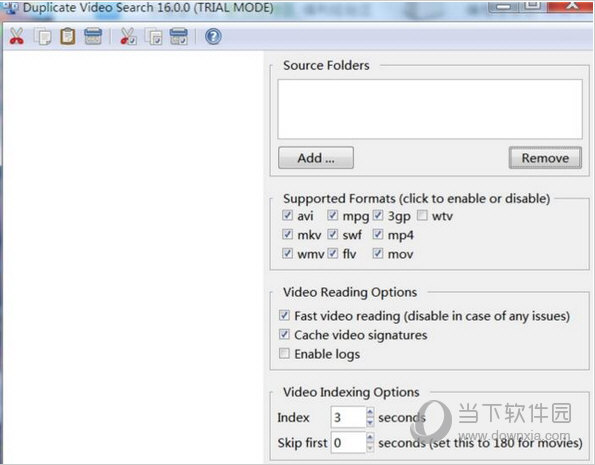Click the window title Duplicate Video Search
The height and width of the screenshot is (465, 595).
tap(148, 8)
